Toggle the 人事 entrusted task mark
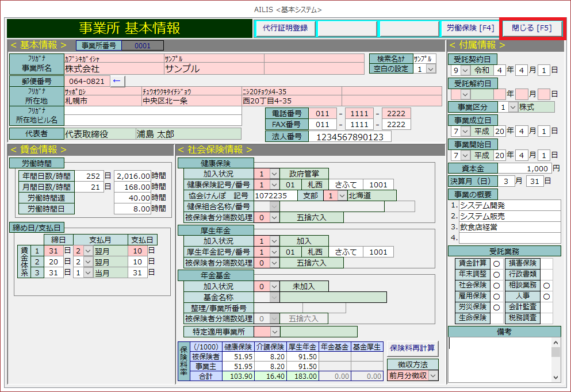The image size is (571, 392). tap(546, 296)
